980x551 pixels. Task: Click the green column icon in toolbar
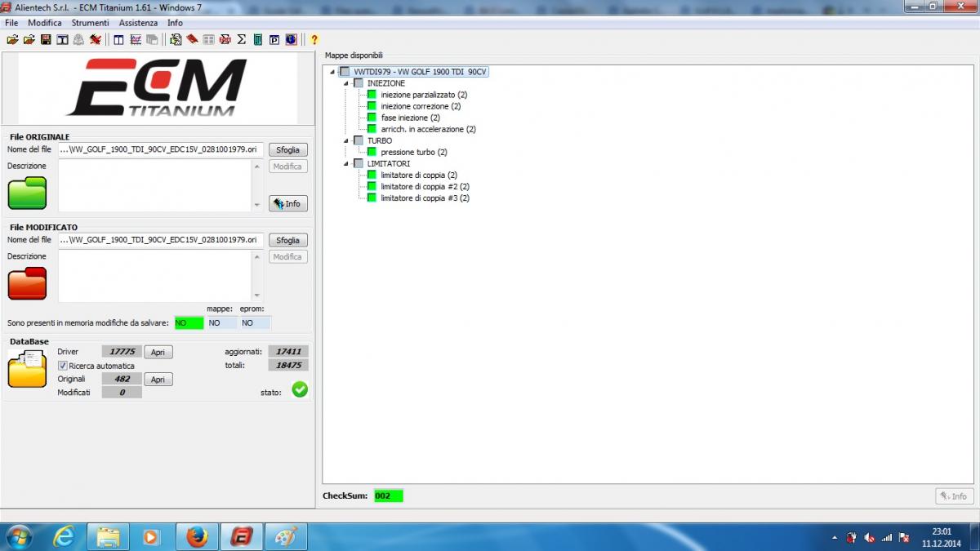click(258, 39)
